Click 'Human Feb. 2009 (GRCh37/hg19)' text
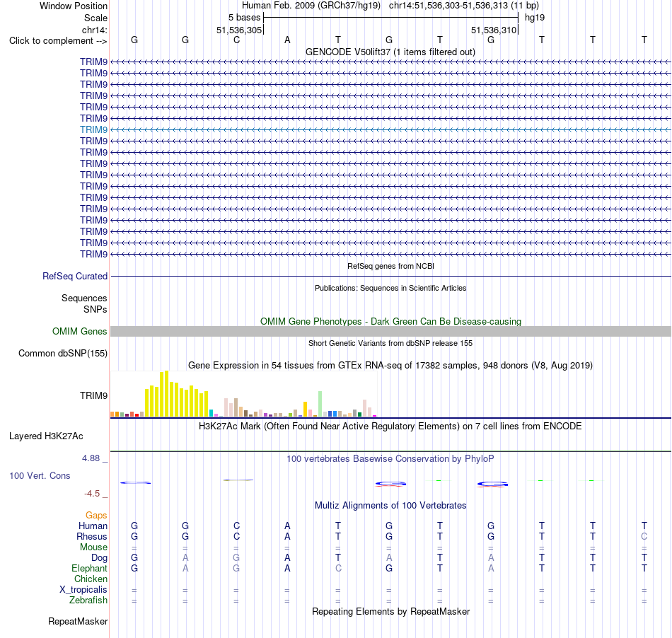 pos(311,6)
